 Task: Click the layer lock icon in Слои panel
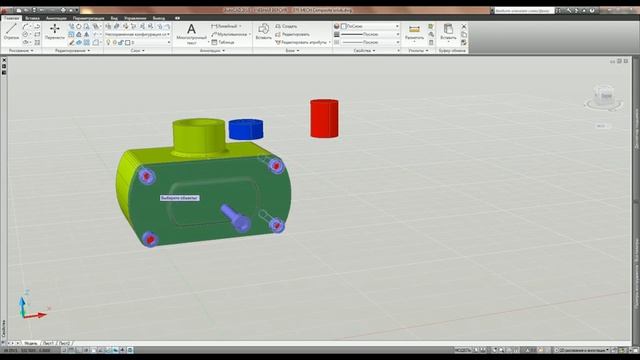tap(121, 42)
